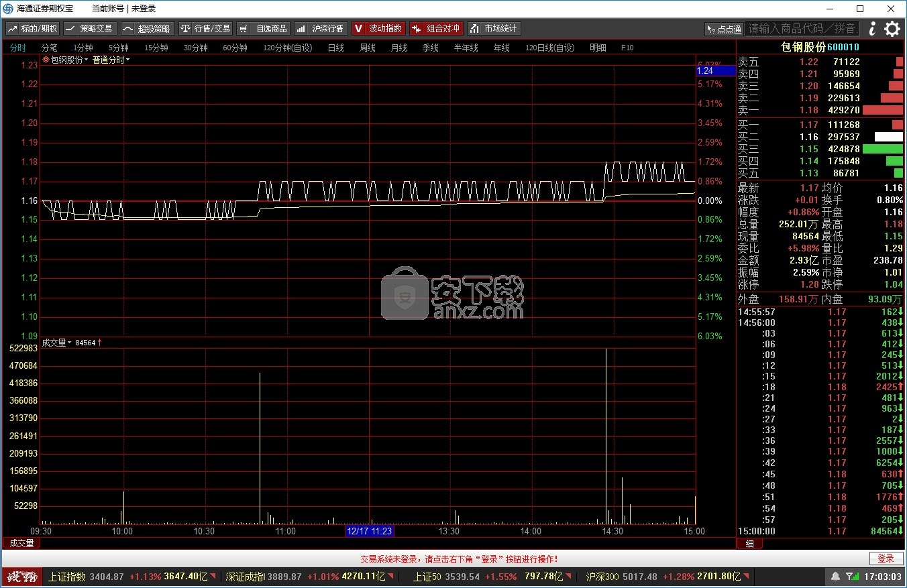Click the diamond icon before 包钢股份 label
Viewport: 907px width, 588px height.
[x=46, y=60]
